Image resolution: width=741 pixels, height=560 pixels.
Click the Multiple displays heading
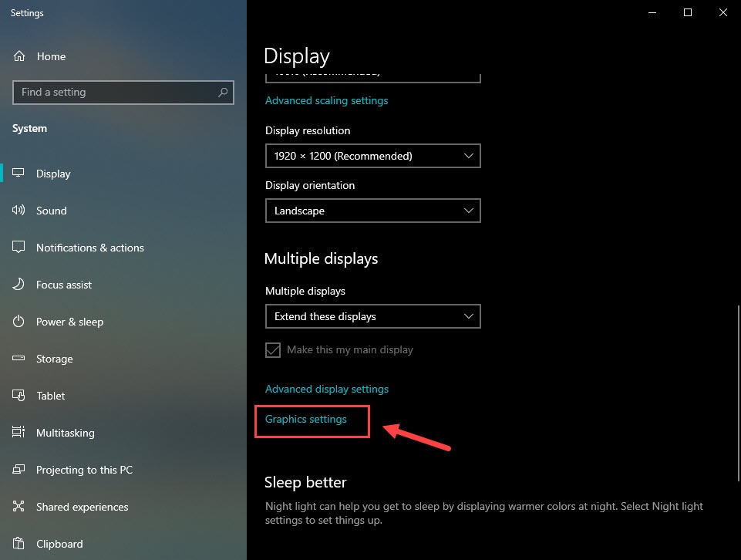click(x=321, y=259)
